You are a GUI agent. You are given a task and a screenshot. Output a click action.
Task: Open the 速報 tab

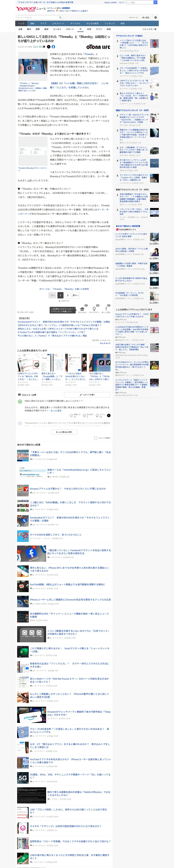(32, 24)
